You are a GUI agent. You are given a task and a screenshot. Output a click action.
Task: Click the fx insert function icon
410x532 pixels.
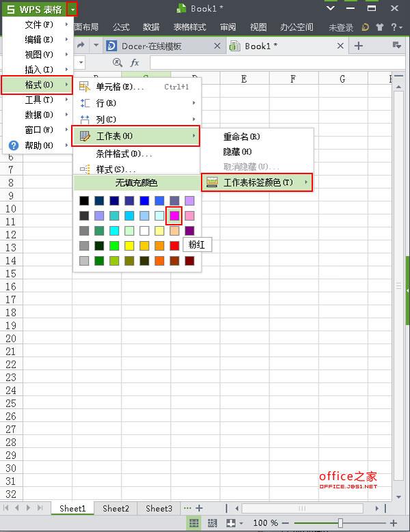pos(135,62)
